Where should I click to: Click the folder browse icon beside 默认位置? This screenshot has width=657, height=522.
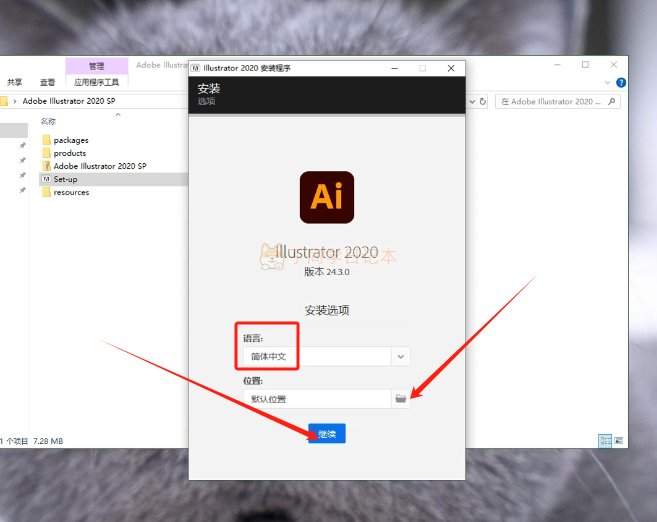[x=401, y=398]
